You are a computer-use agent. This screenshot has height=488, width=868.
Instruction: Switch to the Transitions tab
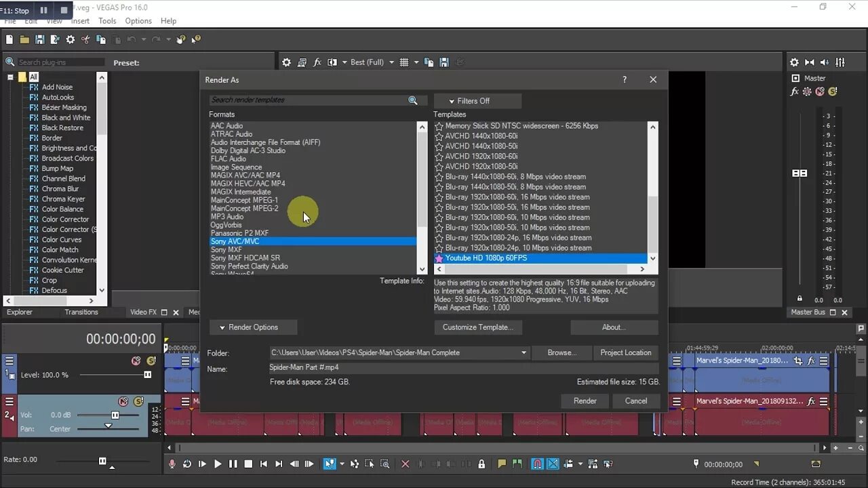(81, 312)
